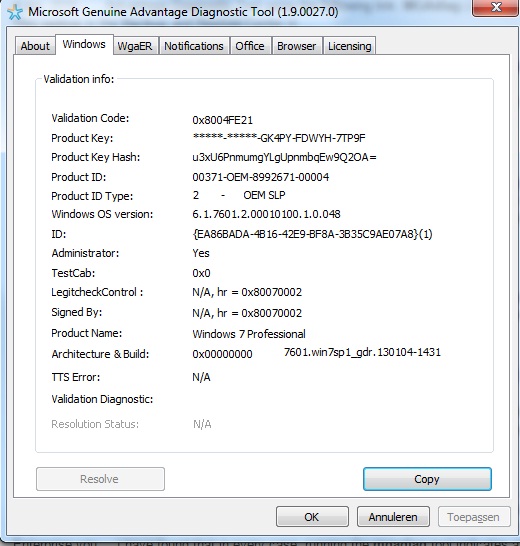Select the Windows tab

tap(84, 44)
